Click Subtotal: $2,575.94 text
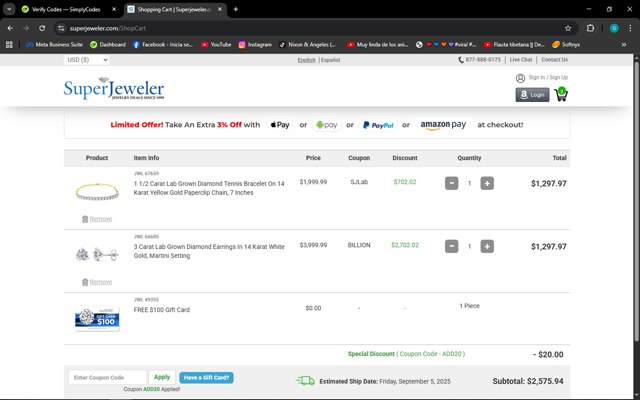 click(528, 381)
